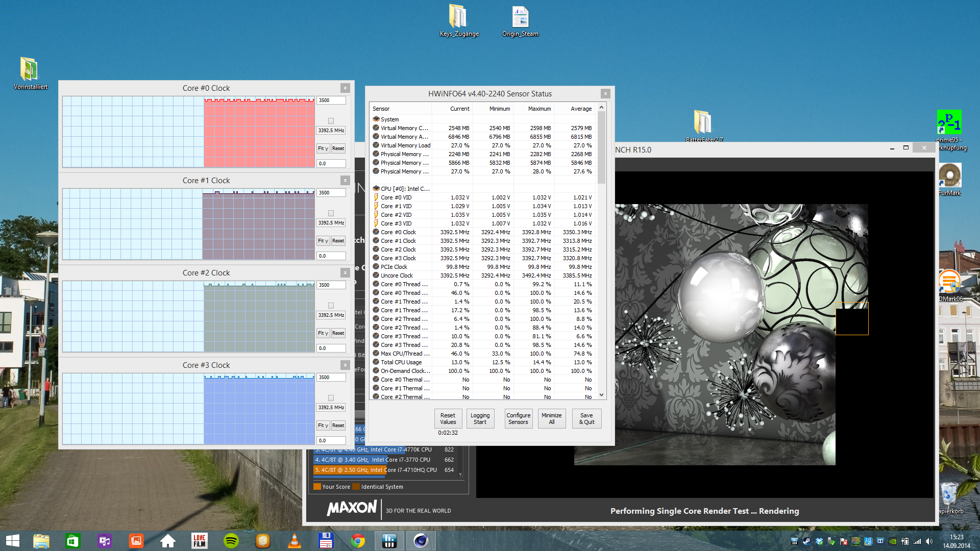Edit Core #3 Clock max value 3500 field
The height and width of the screenshot is (551, 980).
331,378
